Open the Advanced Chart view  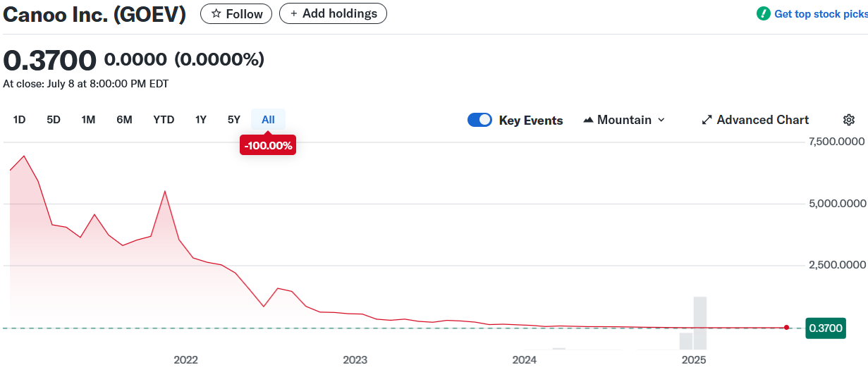pyautogui.click(x=755, y=120)
